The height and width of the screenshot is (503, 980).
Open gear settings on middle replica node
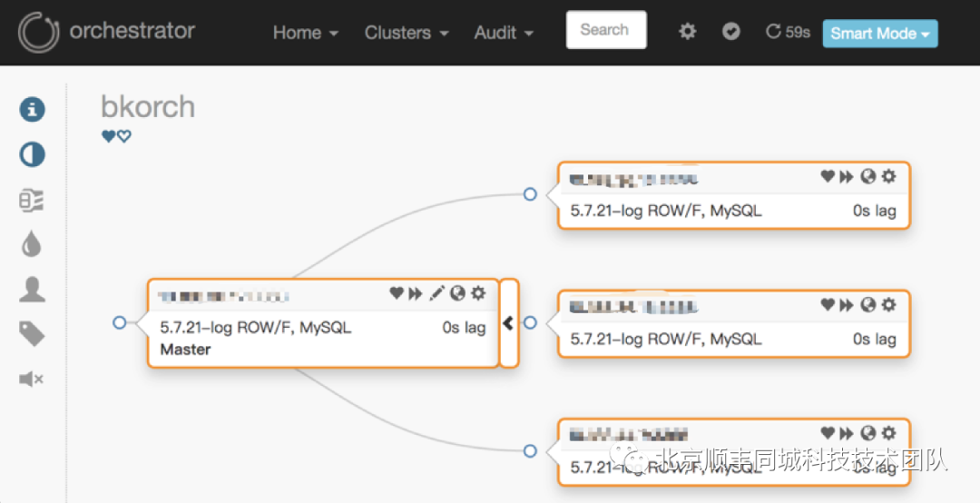click(x=888, y=305)
